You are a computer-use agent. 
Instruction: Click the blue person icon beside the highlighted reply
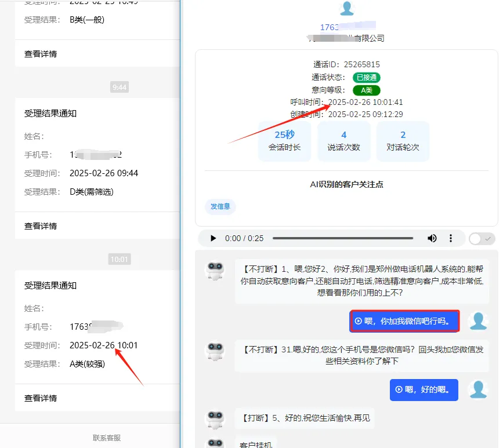[x=478, y=319]
